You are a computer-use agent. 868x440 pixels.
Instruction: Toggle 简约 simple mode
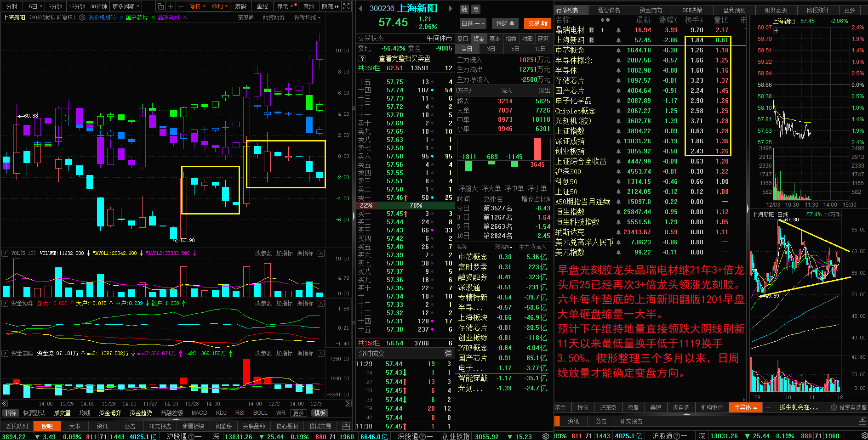[309, 6]
